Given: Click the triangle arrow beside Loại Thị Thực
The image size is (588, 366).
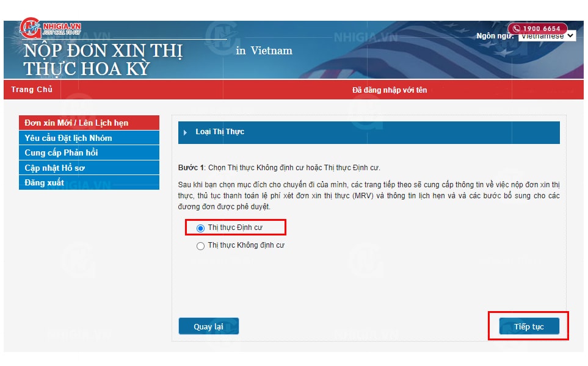Looking at the screenshot, I should tap(186, 132).
